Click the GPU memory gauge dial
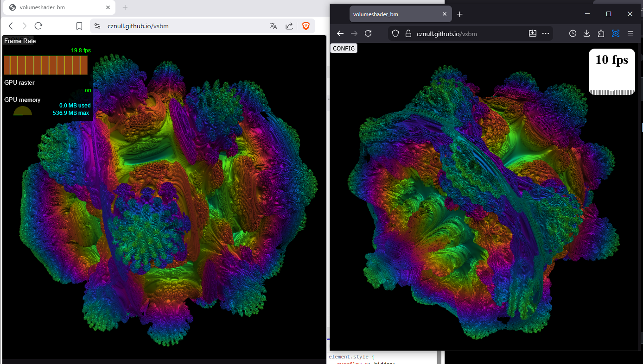 pyautogui.click(x=23, y=111)
